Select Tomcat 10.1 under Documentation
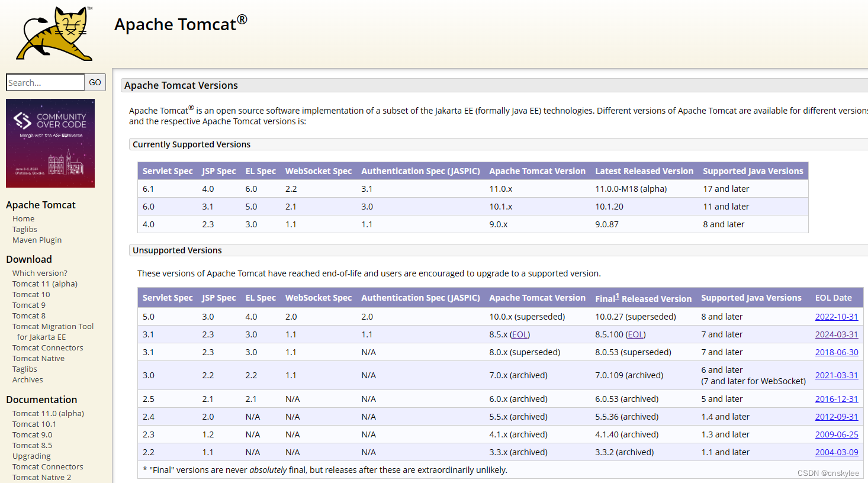This screenshot has height=483, width=868. tap(34, 424)
